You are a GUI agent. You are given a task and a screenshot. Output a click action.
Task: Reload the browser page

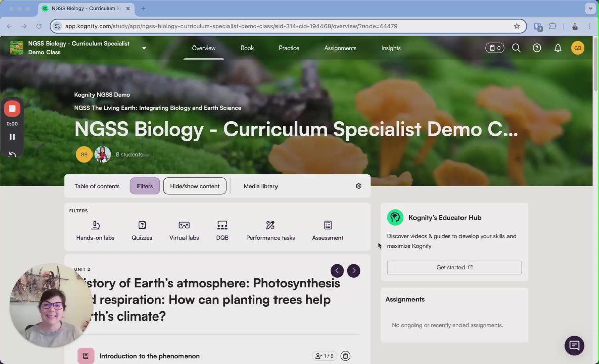coord(39,26)
